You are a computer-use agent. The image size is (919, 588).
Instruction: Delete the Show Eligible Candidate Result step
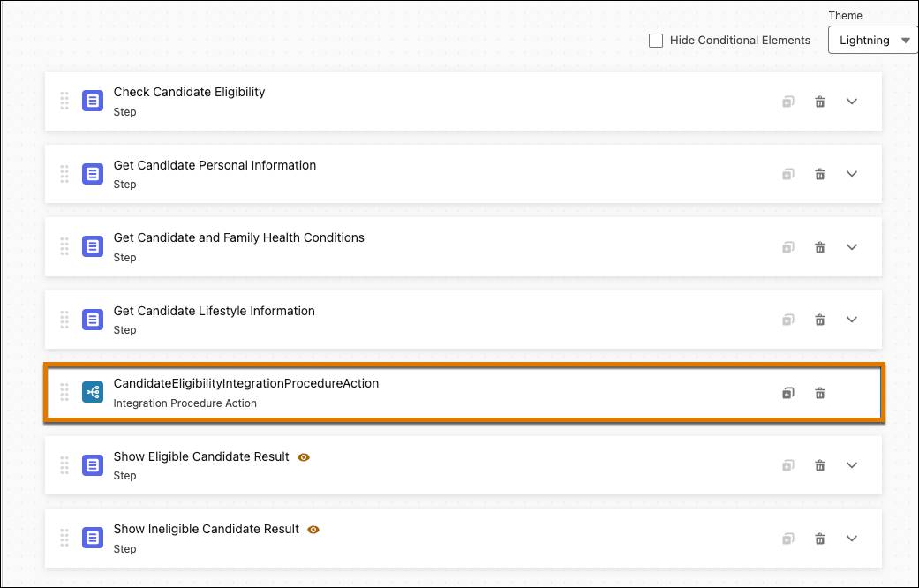pos(820,465)
